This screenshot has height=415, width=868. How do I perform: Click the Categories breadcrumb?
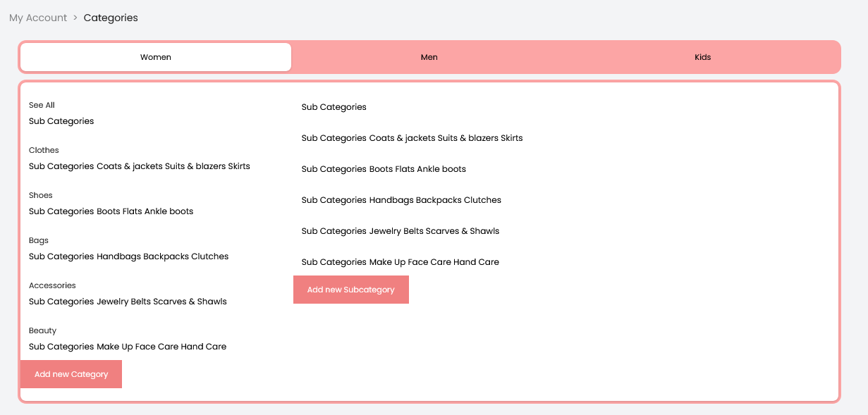click(111, 18)
